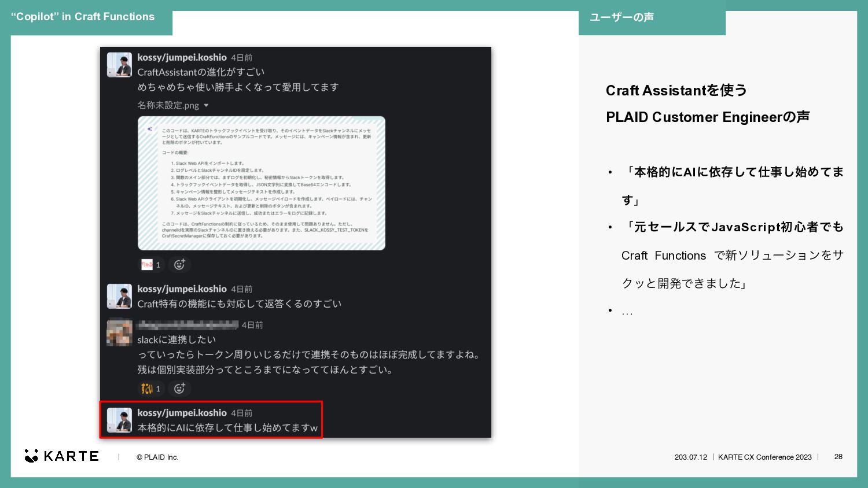Click 4日前 timestamp of first message
The image size is (868, 488).
[242, 58]
